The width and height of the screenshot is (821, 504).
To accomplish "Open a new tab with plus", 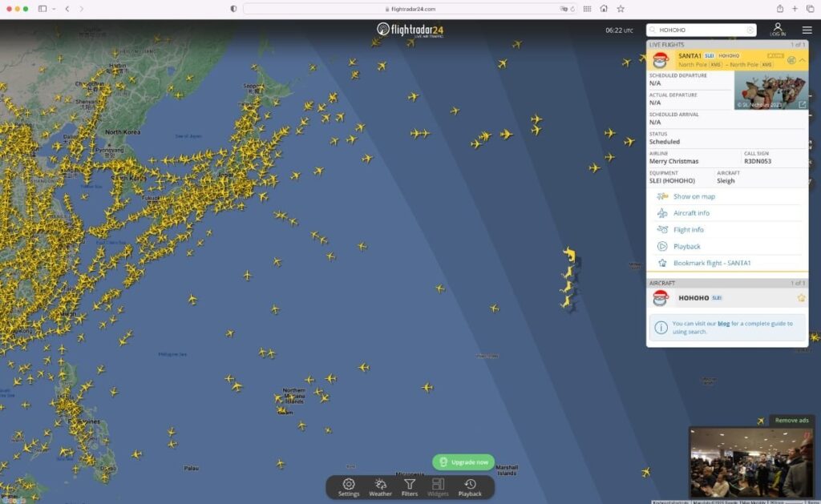I will [x=795, y=9].
